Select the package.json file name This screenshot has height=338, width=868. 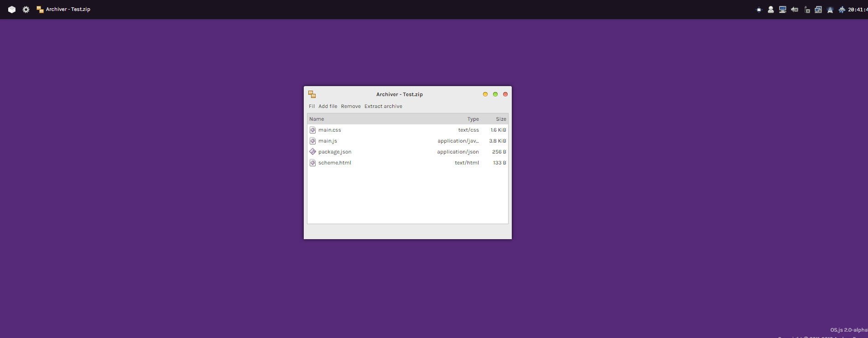335,152
